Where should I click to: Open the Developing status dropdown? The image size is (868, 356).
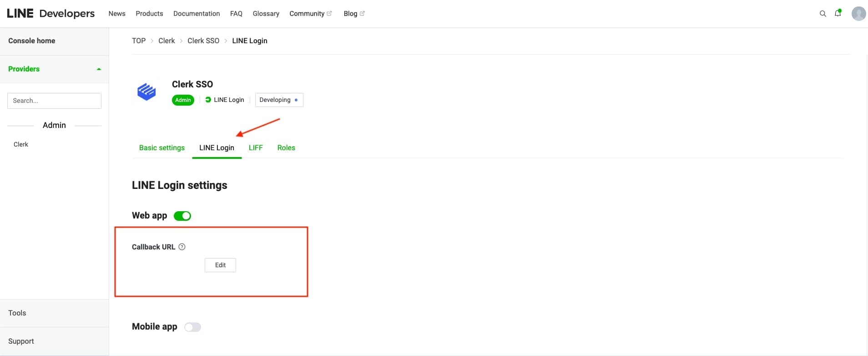pyautogui.click(x=279, y=100)
